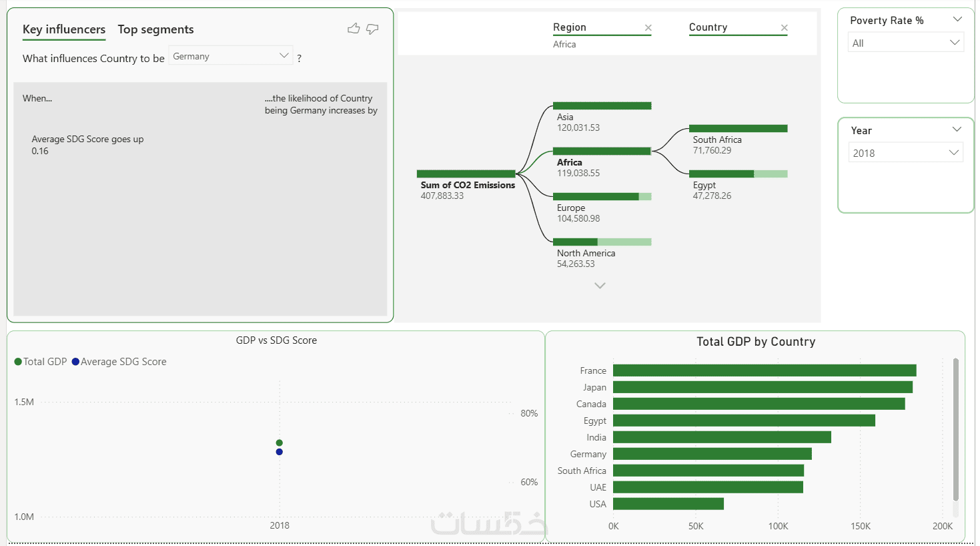Expand more regions with the down chevron

600,285
